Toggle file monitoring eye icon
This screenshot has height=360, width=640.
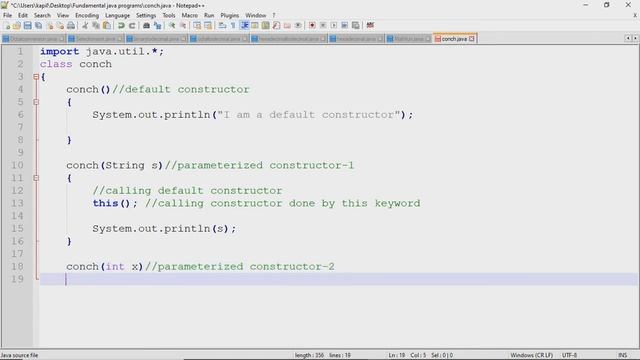pos(298,25)
